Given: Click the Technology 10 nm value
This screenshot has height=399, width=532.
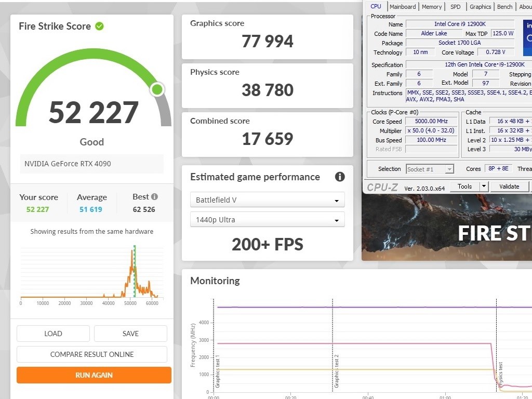Looking at the screenshot, I should (420, 52).
